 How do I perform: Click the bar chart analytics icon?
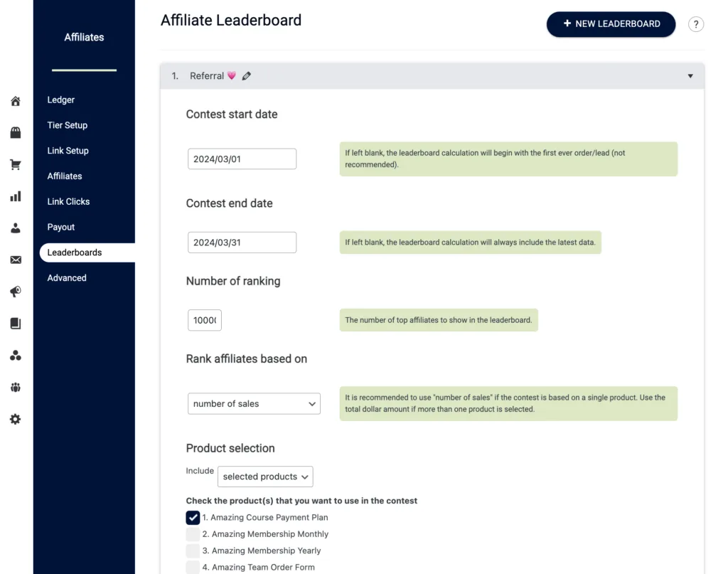[x=15, y=196]
